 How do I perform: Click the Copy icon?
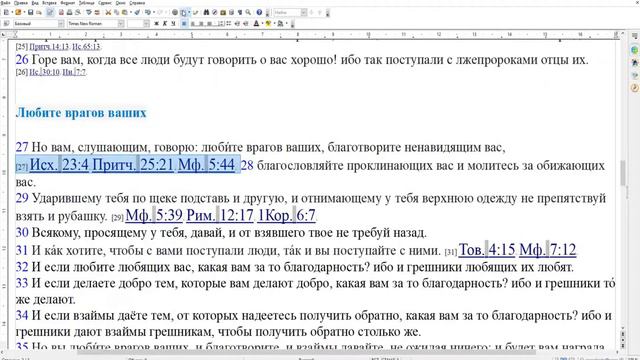click(x=116, y=13)
